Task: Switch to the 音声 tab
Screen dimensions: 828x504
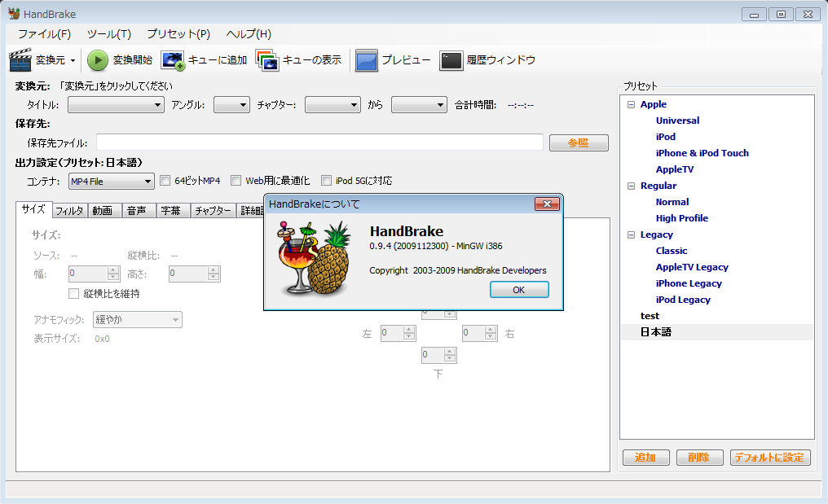Action: pos(137,211)
